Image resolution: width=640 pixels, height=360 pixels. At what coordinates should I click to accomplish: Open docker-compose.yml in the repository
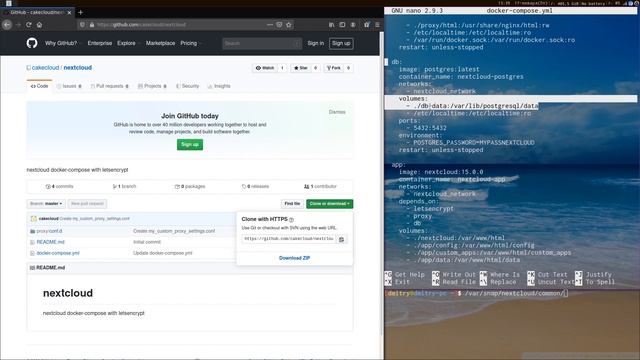click(x=58, y=253)
